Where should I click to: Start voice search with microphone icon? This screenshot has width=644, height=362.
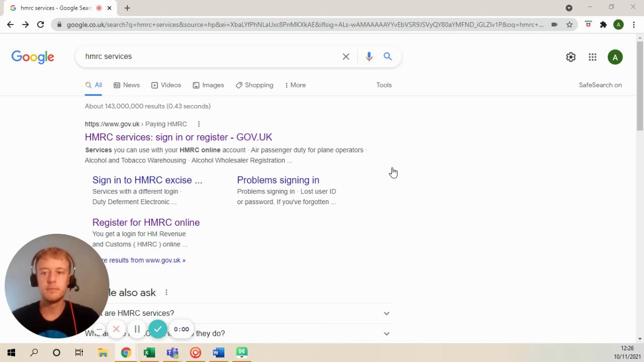(x=369, y=57)
